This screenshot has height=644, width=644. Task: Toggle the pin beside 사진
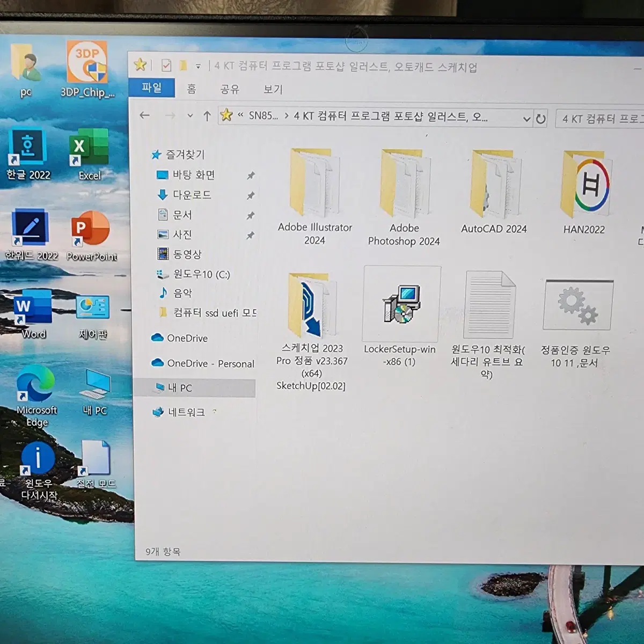[250, 235]
